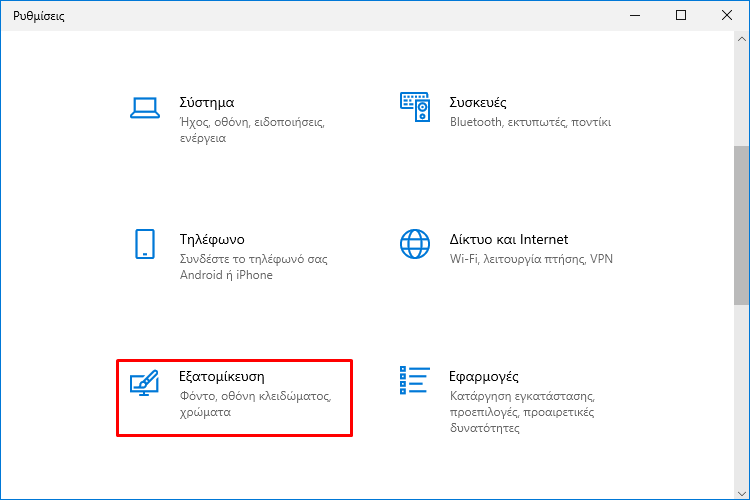
Task: Click the scrollbar up arrow
Action: 742,39
